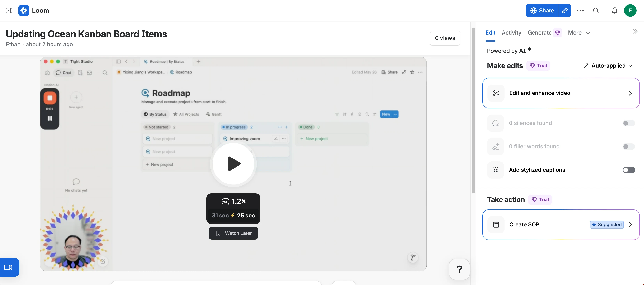644x285 pixels.
Task: Click the silences detection icon
Action: click(x=496, y=123)
